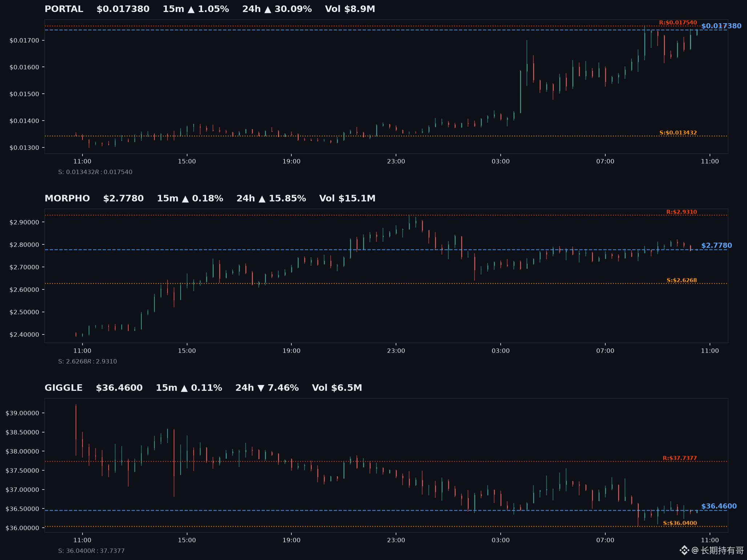Click the 07:00 time label under MORPHO chart
Screen dimensions: 747x560
605,351
